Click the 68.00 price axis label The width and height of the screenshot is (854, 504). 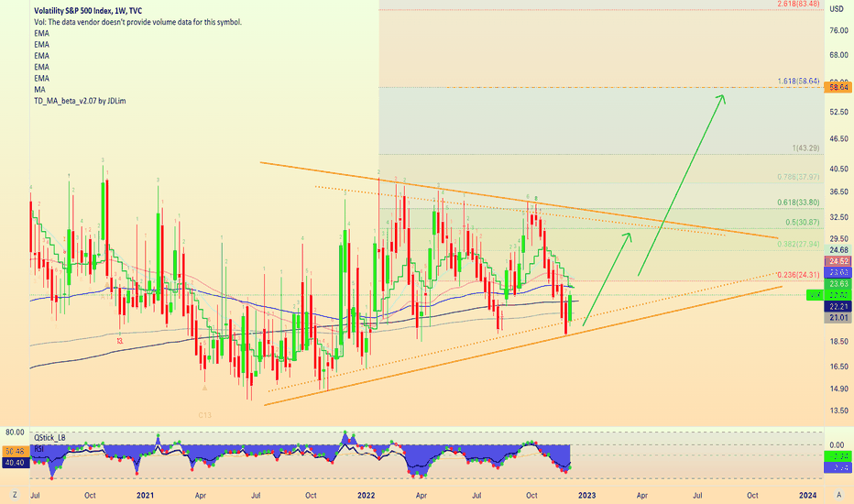click(838, 54)
